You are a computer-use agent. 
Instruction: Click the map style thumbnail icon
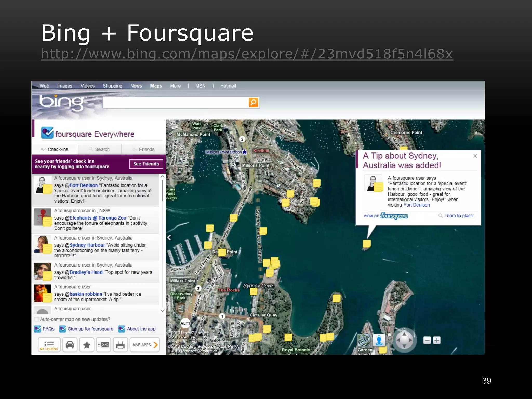[364, 340]
